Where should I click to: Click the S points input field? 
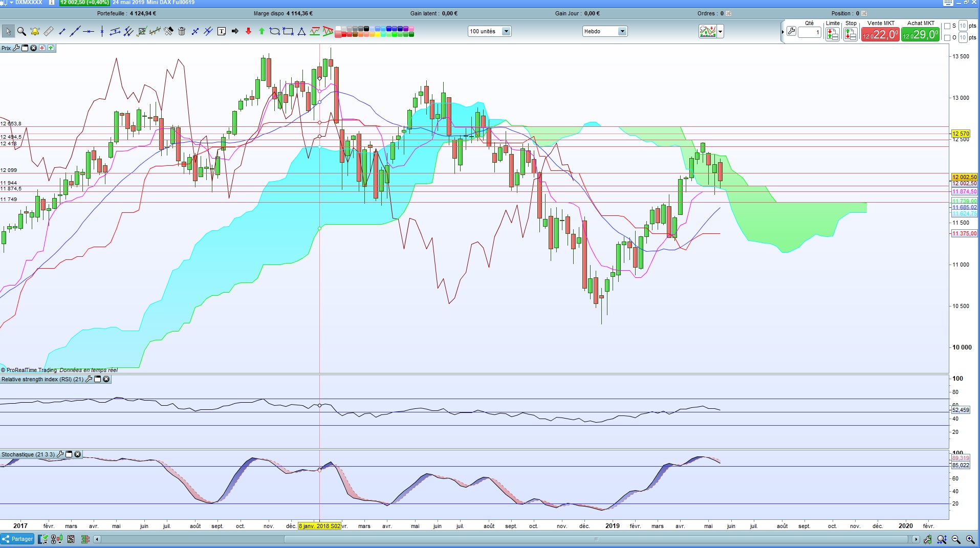pos(963,26)
